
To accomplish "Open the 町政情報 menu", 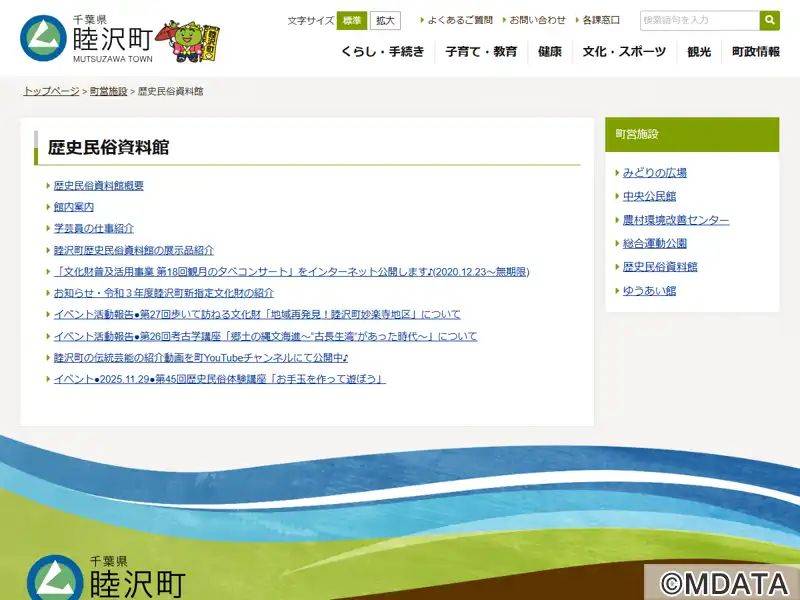I will point(755,52).
